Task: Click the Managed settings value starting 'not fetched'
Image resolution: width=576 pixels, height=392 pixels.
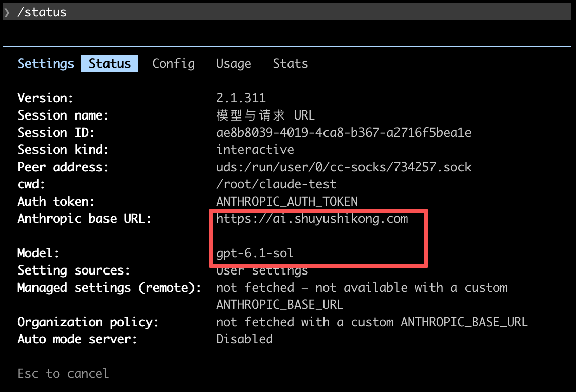Action: (x=362, y=296)
